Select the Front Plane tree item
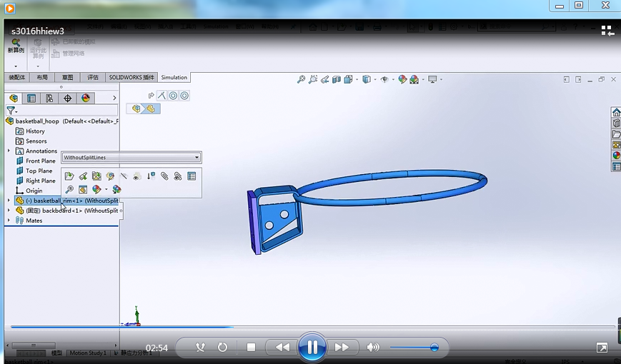This screenshot has width=621, height=364. 41,161
